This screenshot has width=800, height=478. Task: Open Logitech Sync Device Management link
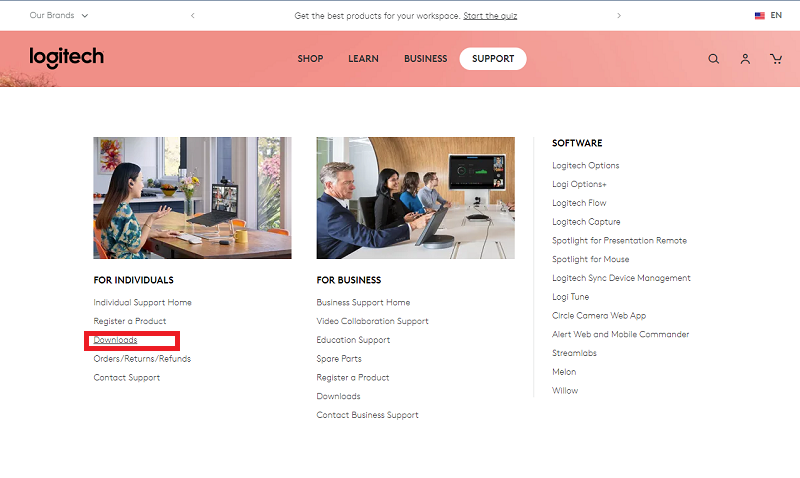[621, 278]
